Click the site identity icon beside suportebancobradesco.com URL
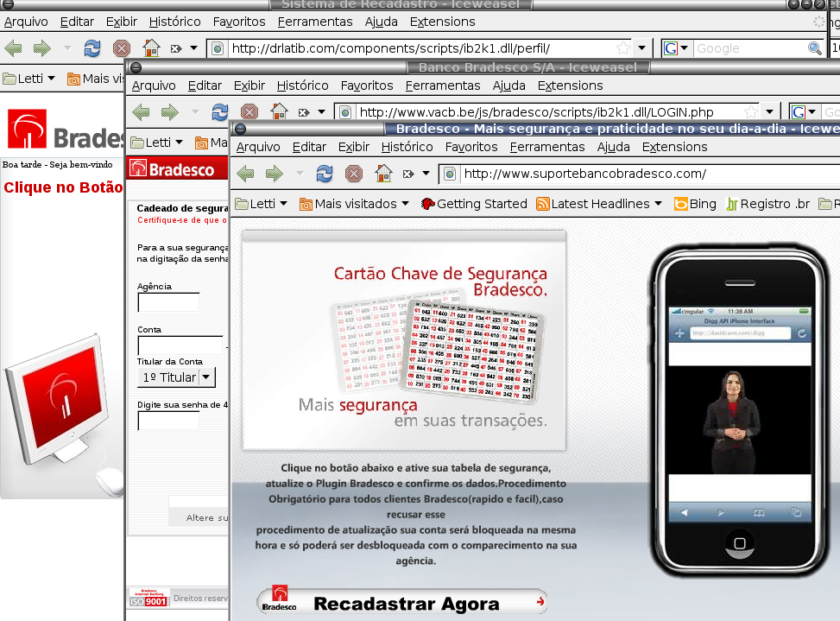This screenshot has width=840, height=621. (x=450, y=174)
